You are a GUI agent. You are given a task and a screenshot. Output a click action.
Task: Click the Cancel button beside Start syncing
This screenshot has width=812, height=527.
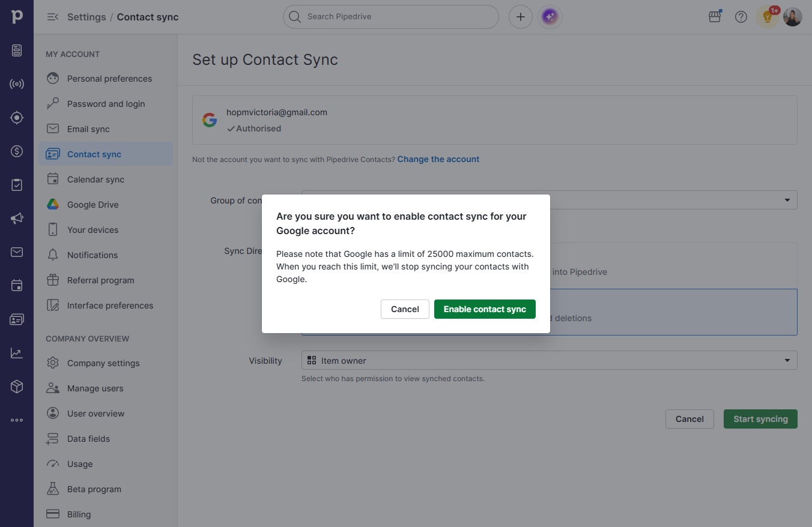(689, 419)
